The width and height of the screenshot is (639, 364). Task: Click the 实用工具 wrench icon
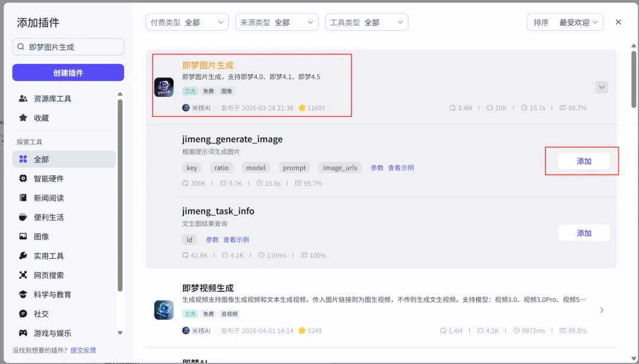pos(23,256)
